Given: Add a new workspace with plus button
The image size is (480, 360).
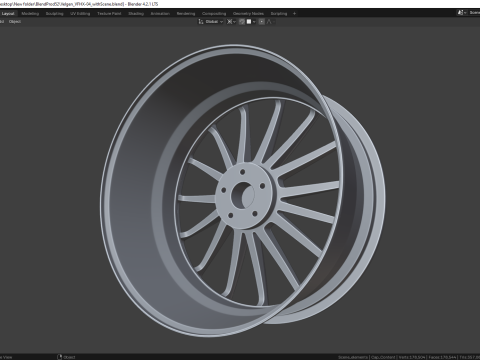Looking at the screenshot, I should [x=294, y=14].
